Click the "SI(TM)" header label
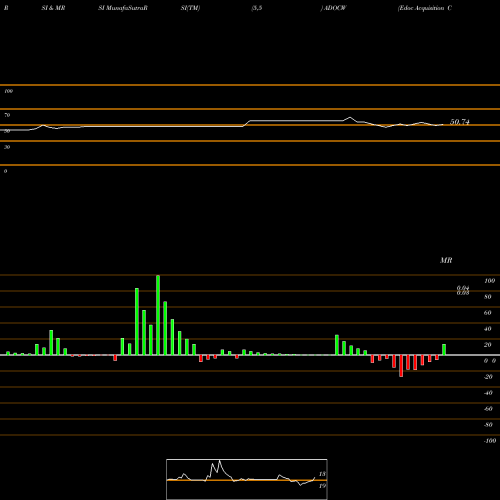The height and width of the screenshot is (500, 500). coord(190,8)
